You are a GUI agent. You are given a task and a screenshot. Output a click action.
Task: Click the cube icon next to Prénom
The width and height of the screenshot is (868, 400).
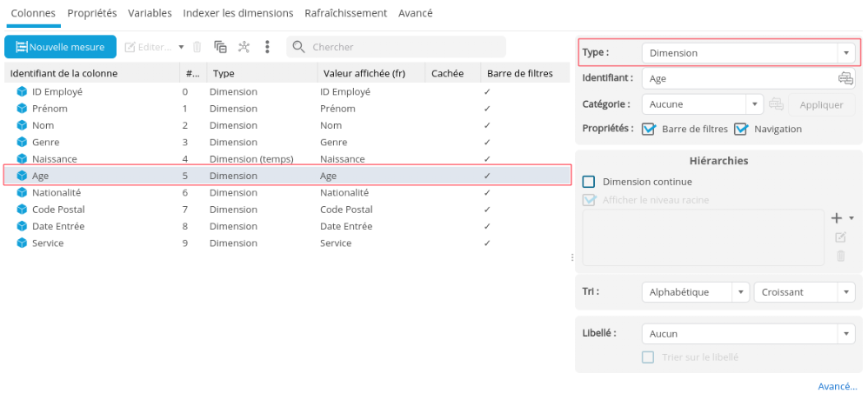pos(22,109)
